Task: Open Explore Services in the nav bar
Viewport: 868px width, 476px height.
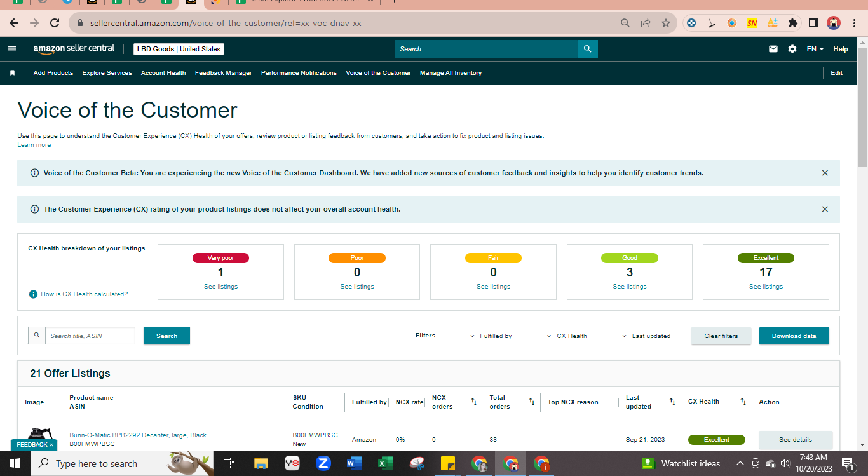Action: point(107,73)
